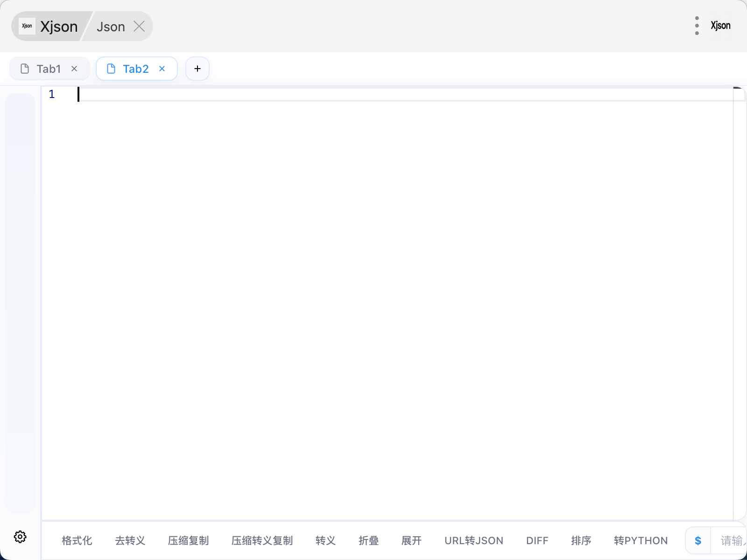Click the line number 1 gutter
Viewport: 747px width, 560px height.
(x=52, y=94)
